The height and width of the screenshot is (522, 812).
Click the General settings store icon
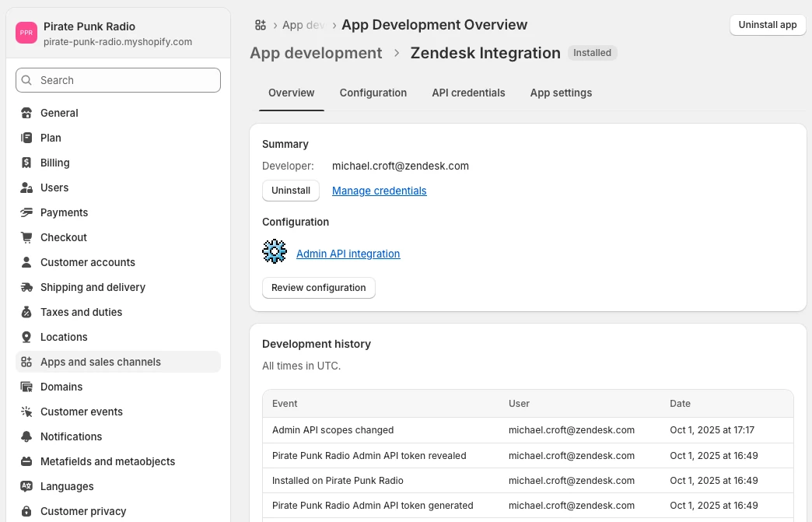point(26,113)
